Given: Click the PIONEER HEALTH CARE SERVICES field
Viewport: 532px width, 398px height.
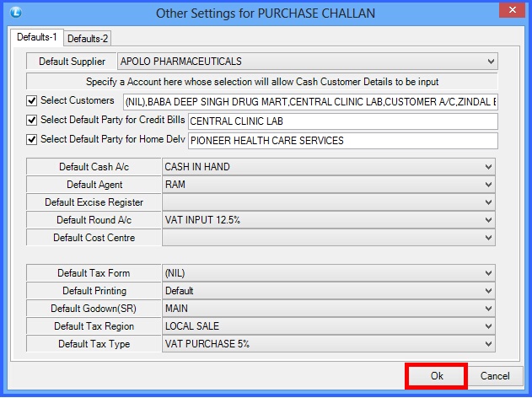Looking at the screenshot, I should (x=343, y=141).
